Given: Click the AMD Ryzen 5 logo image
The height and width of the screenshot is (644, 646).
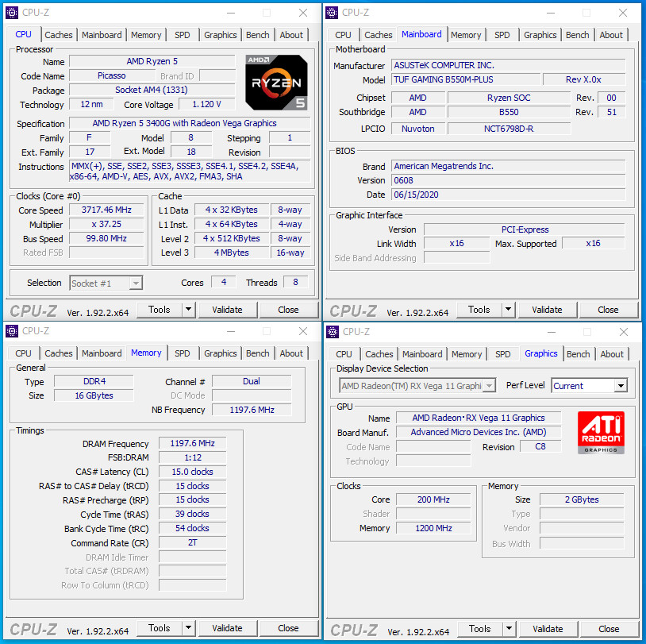Looking at the screenshot, I should 276,82.
